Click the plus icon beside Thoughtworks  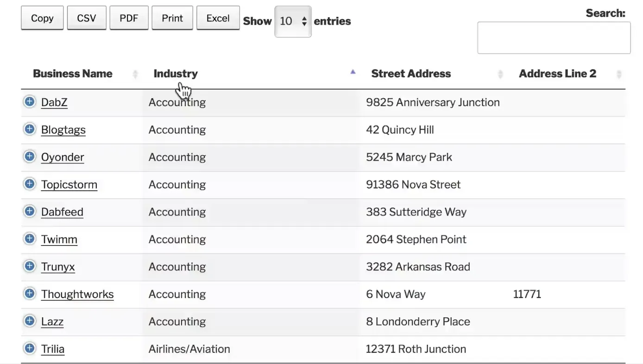tap(29, 293)
